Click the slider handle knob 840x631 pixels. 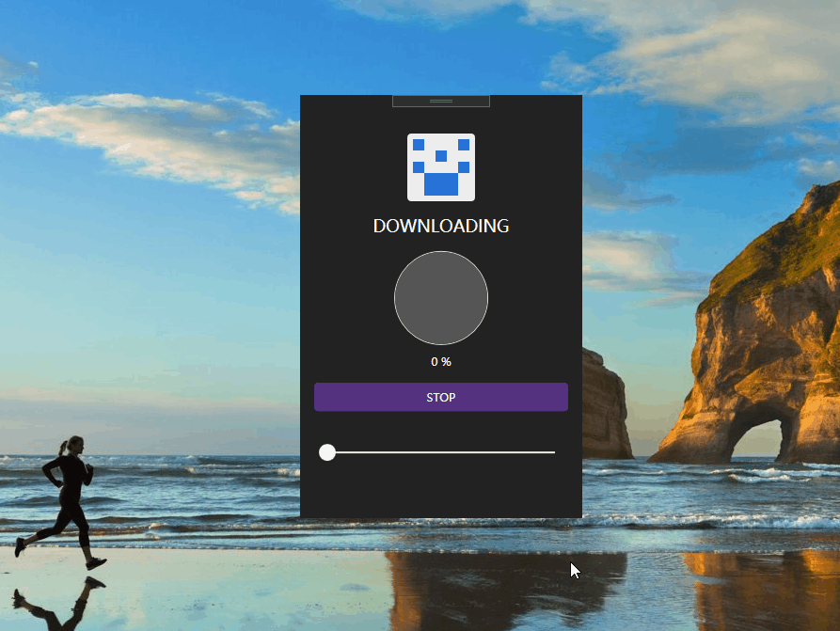click(327, 452)
